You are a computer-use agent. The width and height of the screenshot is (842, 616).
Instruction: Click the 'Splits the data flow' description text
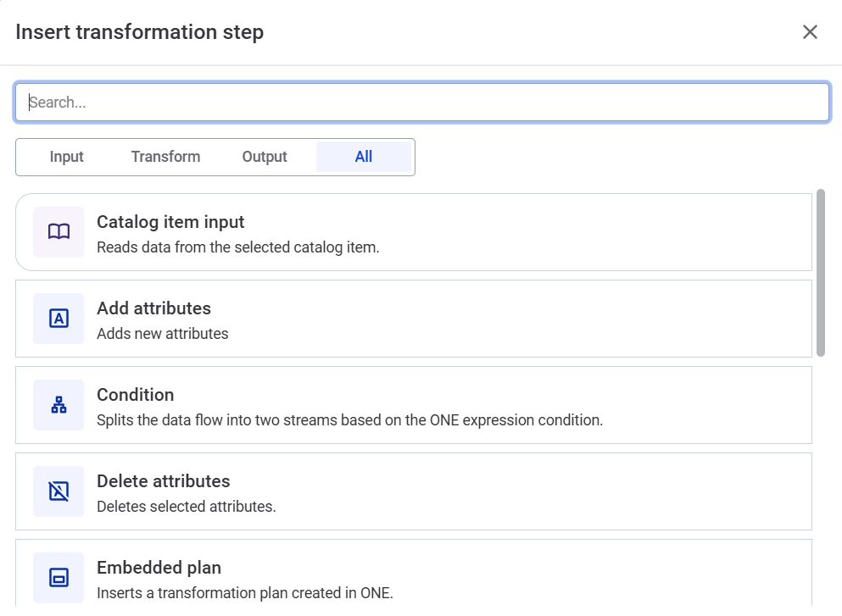349,419
